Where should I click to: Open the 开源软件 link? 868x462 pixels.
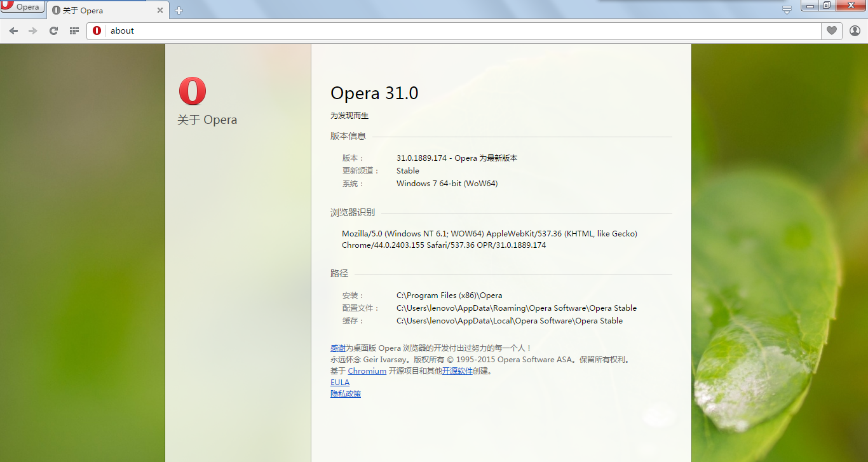coord(458,371)
